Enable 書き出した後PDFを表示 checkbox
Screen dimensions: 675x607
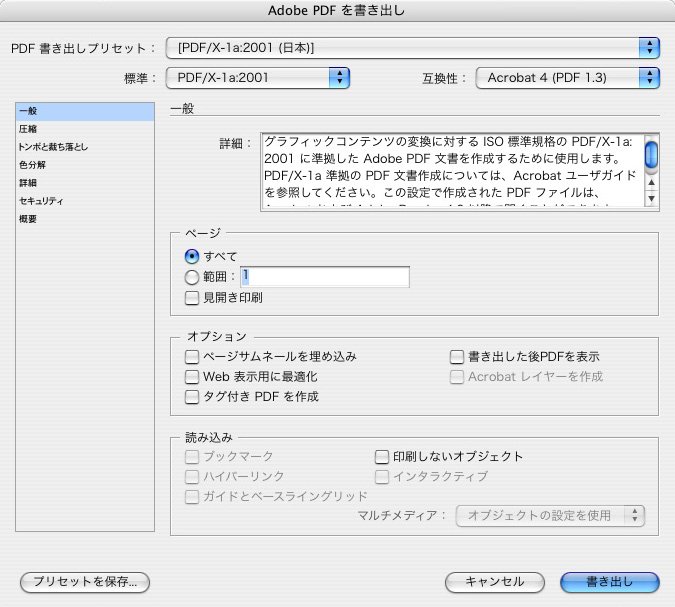coord(457,356)
